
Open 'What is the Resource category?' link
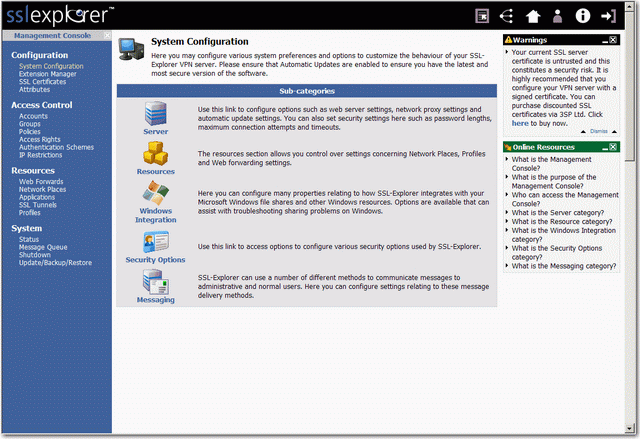(x=562, y=222)
